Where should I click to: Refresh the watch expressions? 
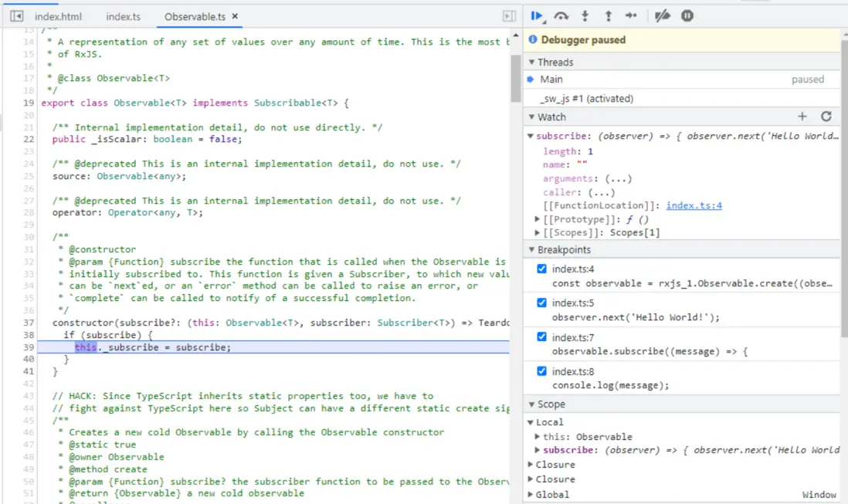coord(826,117)
